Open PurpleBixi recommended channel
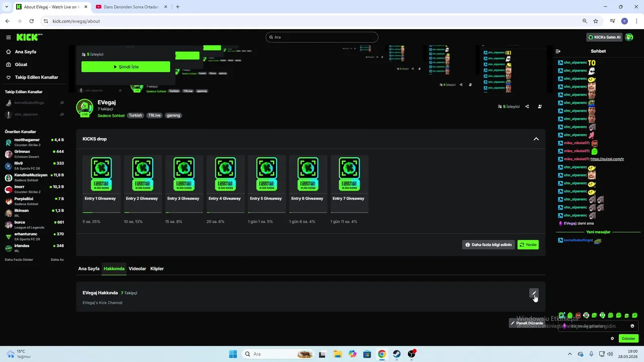This screenshot has width=644, height=362. coord(34,201)
